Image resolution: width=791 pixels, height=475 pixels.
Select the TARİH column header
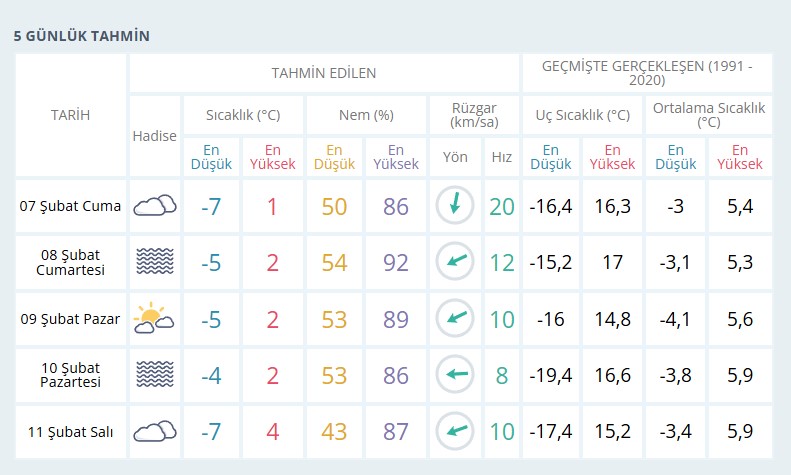[x=71, y=115]
